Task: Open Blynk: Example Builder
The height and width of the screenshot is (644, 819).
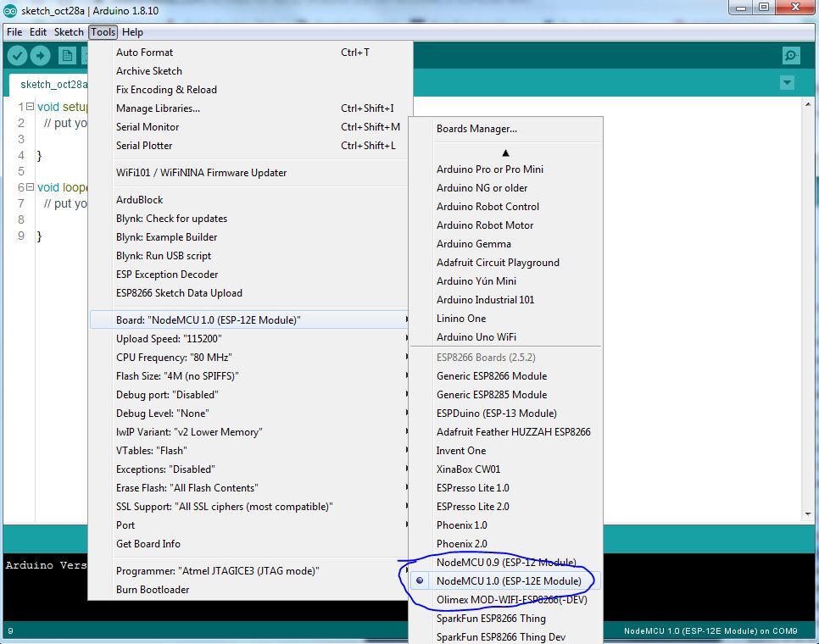Action: click(x=249, y=237)
